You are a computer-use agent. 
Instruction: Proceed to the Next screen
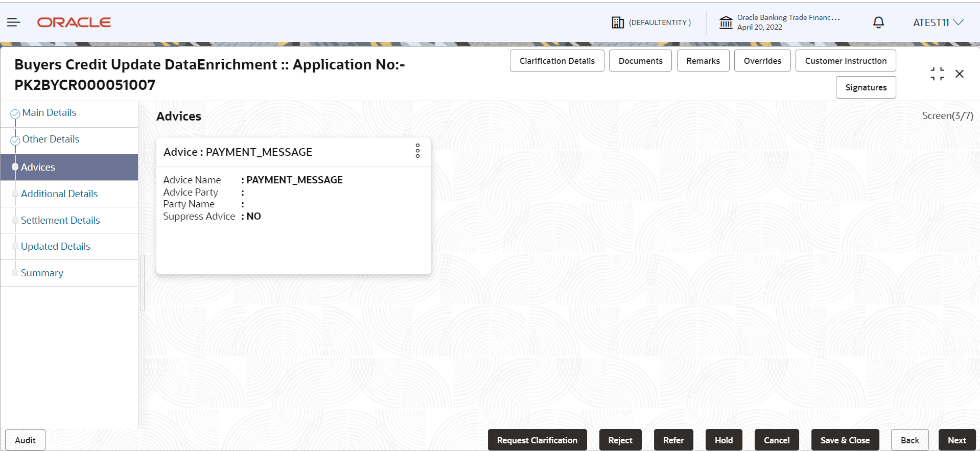(x=956, y=440)
